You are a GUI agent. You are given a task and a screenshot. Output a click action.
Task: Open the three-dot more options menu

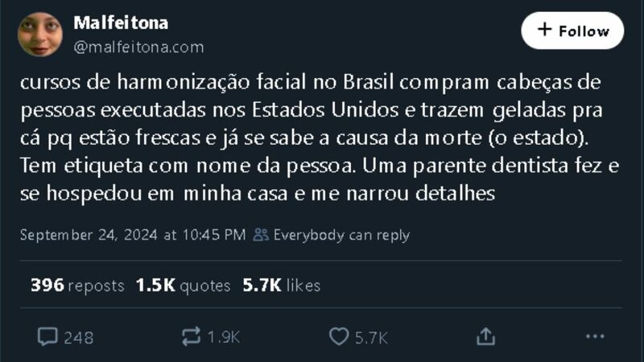tap(595, 337)
